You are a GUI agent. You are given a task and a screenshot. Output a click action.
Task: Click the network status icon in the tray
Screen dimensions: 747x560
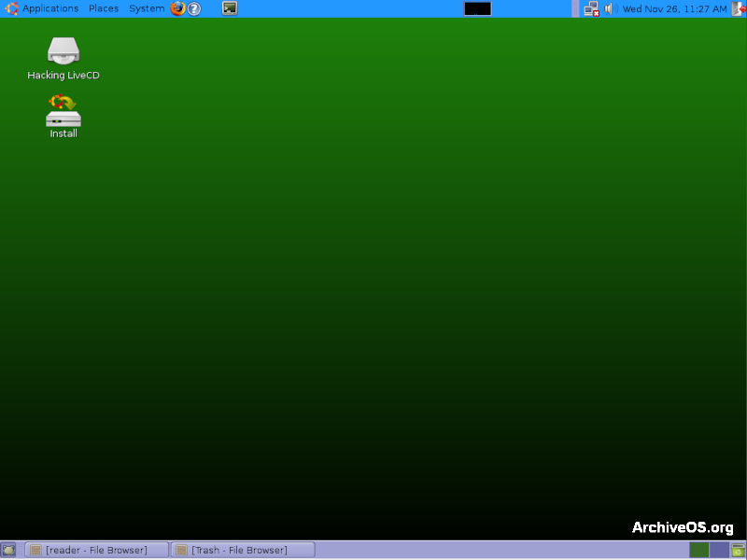[590, 8]
